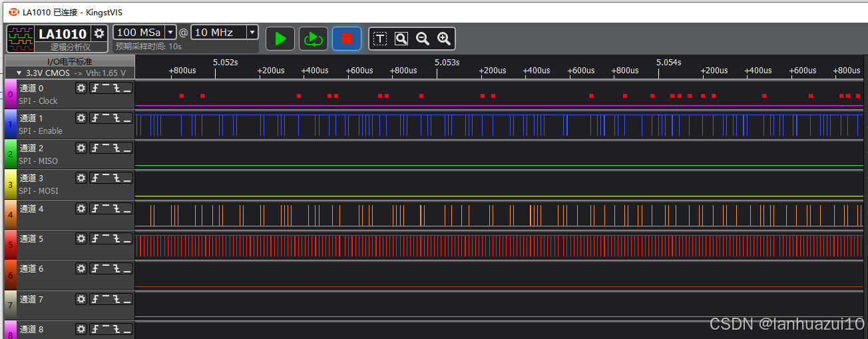The width and height of the screenshot is (868, 339).
Task: Open the 10 MHz dropdown
Action: pyautogui.click(x=252, y=32)
